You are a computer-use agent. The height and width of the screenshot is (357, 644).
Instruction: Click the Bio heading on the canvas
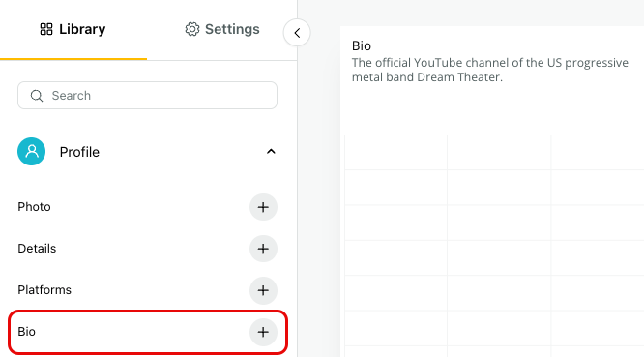(362, 45)
